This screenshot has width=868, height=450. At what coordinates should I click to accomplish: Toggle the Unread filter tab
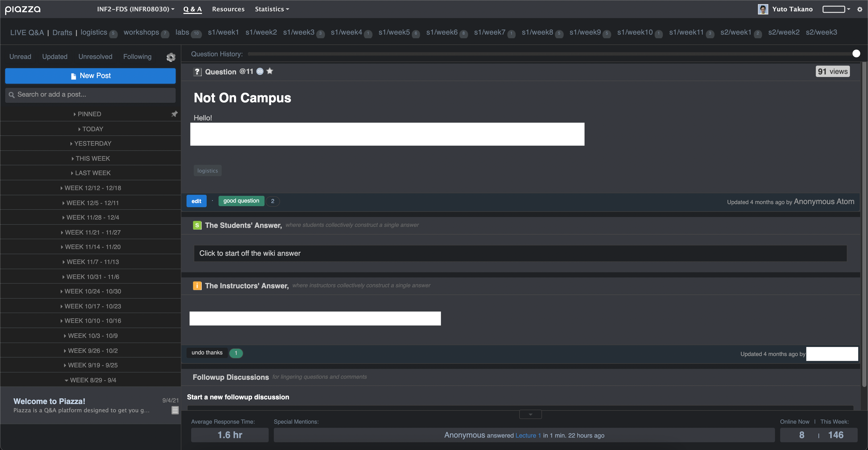pos(20,56)
